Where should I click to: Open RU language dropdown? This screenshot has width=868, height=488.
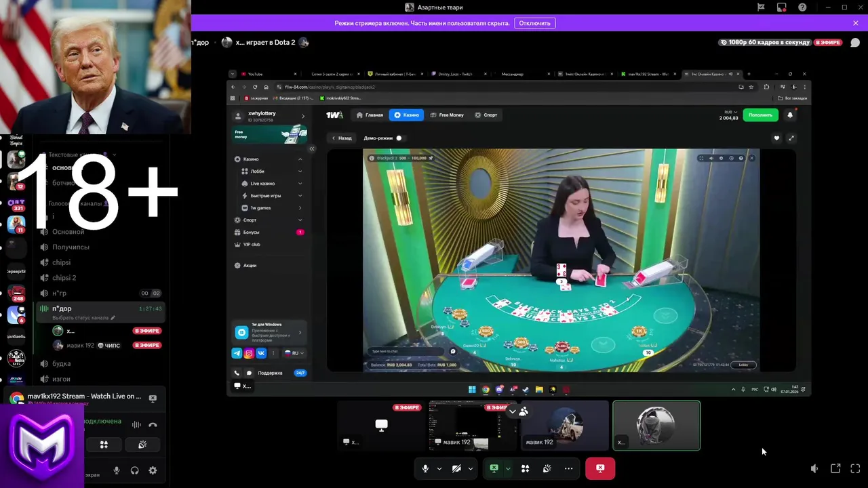[x=294, y=353]
